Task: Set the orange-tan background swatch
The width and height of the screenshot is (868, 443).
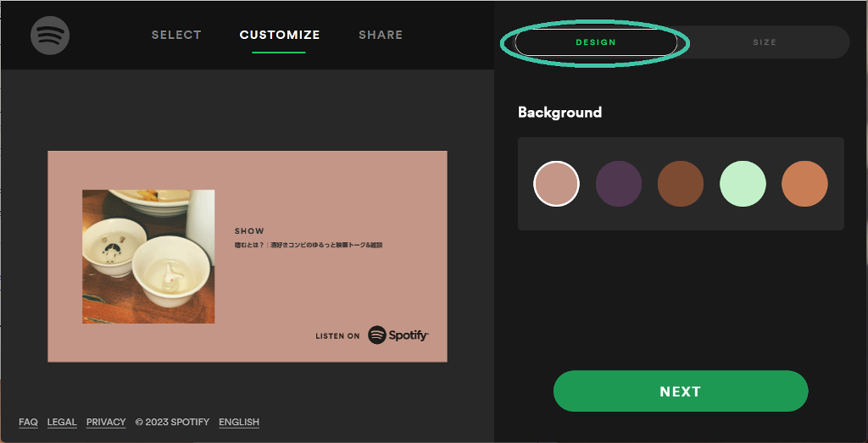Action: click(804, 184)
